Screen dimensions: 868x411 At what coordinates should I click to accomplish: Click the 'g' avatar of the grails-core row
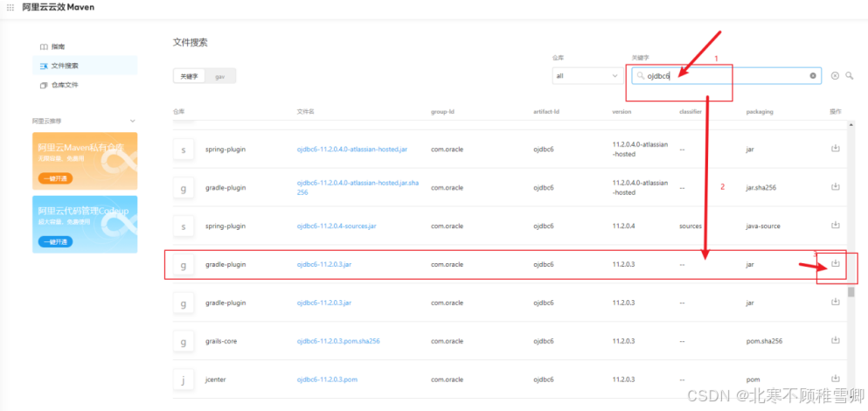tap(184, 341)
